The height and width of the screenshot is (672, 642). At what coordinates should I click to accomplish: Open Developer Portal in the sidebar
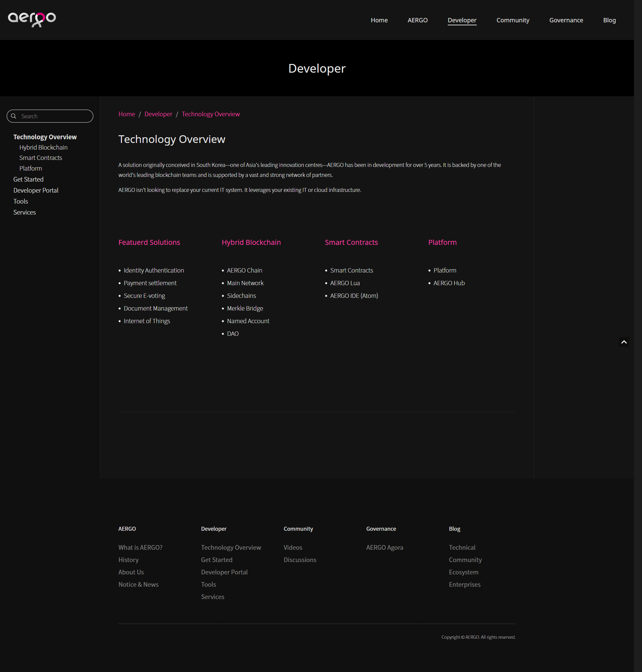36,190
